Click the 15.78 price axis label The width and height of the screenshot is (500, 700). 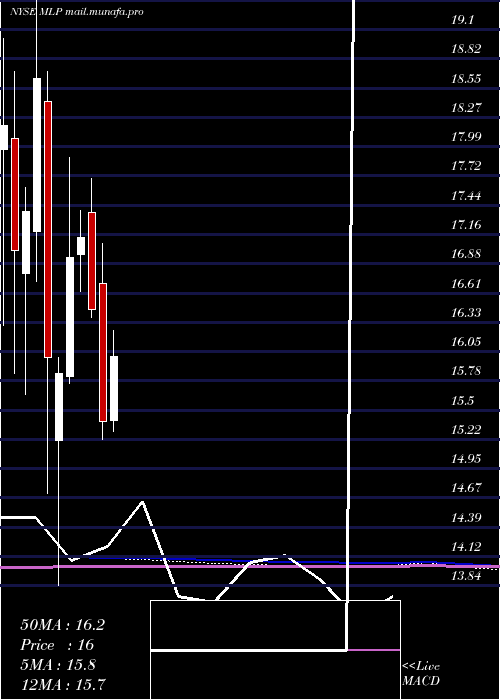467,371
